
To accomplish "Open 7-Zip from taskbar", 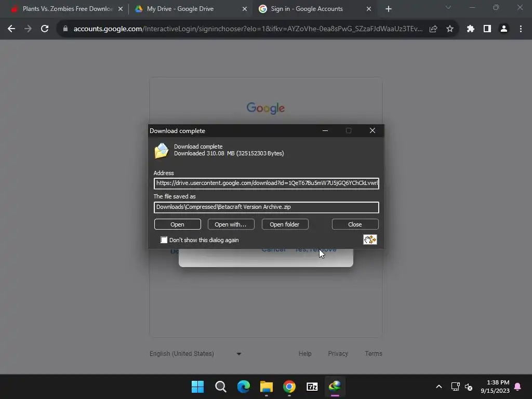I will click(312, 387).
